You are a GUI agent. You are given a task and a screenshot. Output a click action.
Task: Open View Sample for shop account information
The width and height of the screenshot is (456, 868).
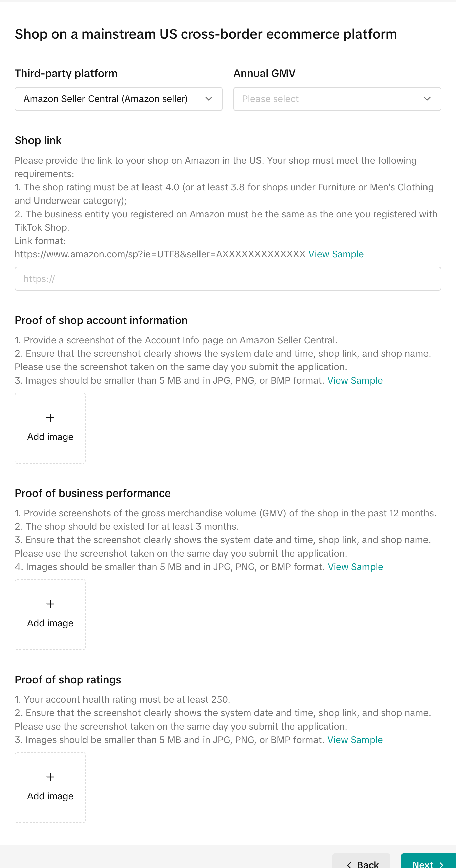355,381
